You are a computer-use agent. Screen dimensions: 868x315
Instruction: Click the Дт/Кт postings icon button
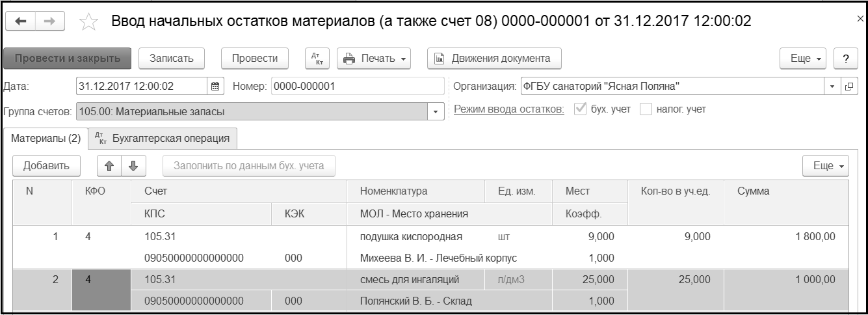tap(317, 58)
